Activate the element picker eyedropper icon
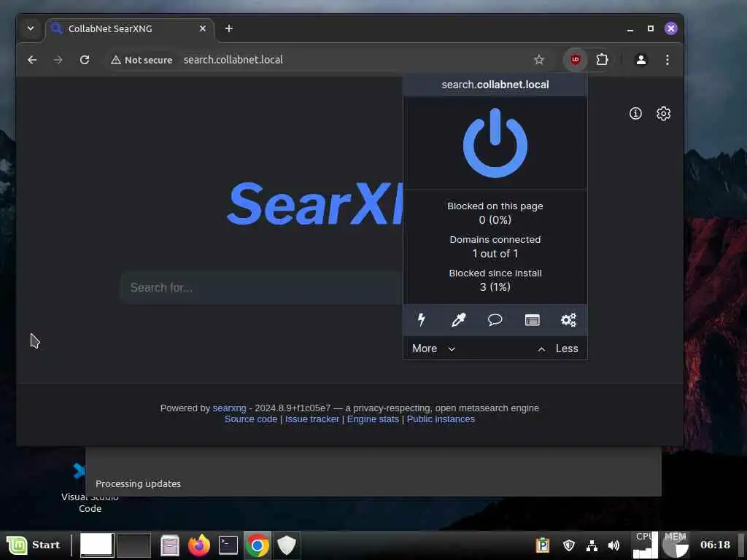Image resolution: width=747 pixels, height=560 pixels. click(x=458, y=319)
